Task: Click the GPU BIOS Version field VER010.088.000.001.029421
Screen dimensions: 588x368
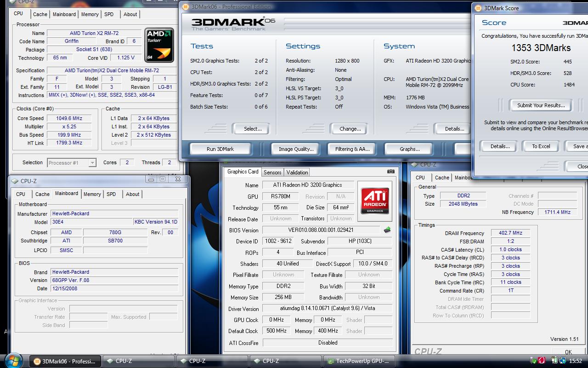Action: [x=322, y=230]
